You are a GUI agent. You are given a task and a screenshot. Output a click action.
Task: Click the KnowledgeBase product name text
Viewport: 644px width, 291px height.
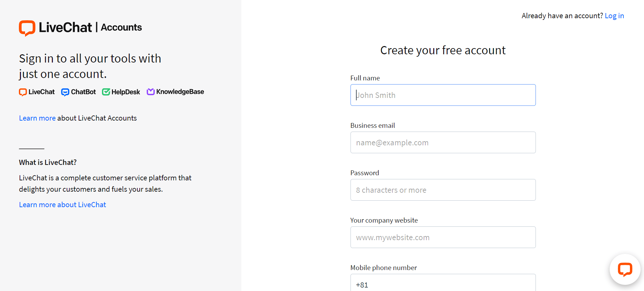(180, 92)
